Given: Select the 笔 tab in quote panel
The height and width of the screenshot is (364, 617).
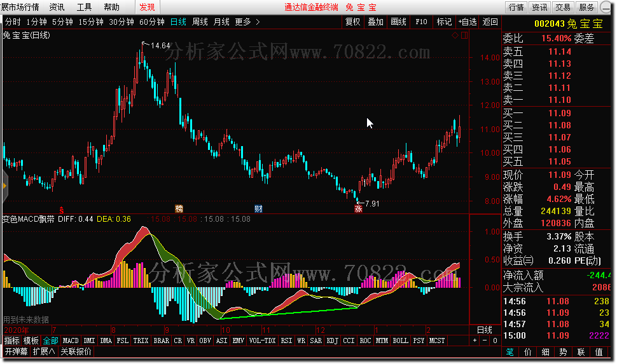Looking at the screenshot, I should point(510,352).
